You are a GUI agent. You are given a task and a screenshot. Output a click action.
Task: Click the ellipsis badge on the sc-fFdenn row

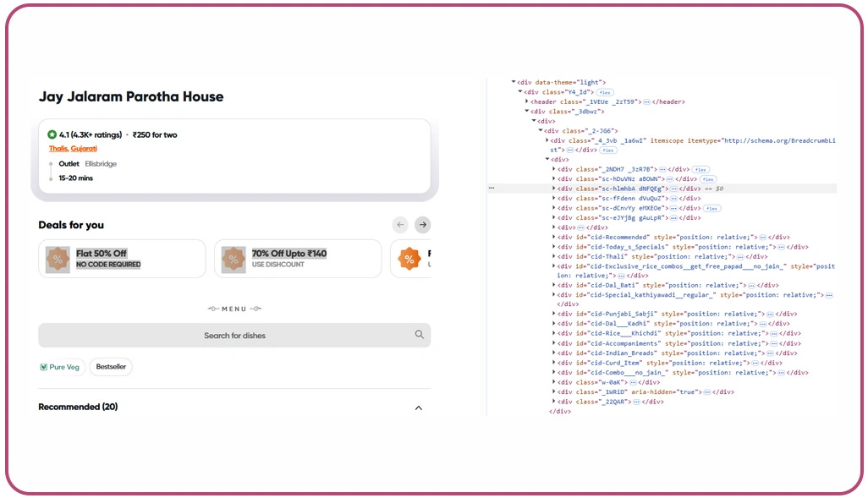tap(673, 198)
